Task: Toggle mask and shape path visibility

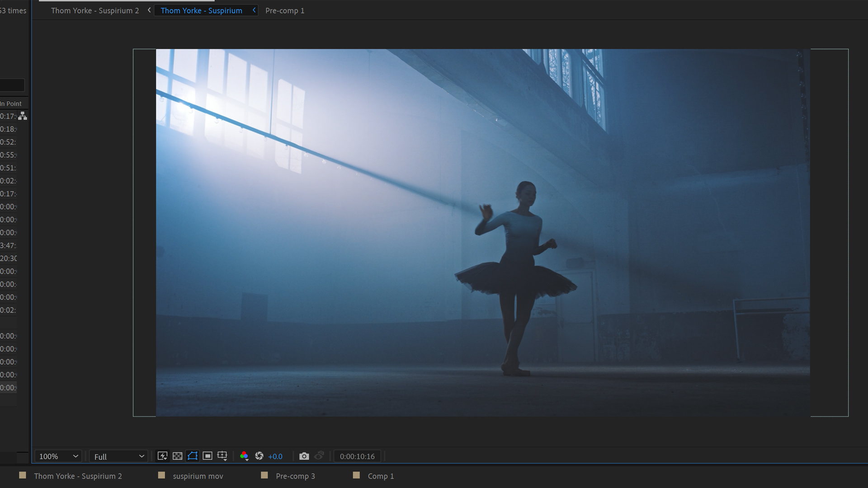Action: (x=193, y=456)
